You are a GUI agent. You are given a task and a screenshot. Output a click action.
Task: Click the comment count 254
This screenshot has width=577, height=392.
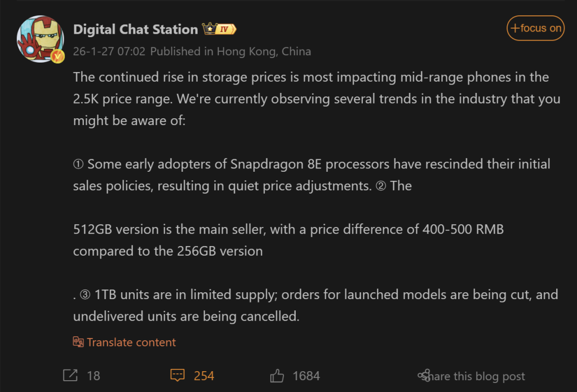click(x=204, y=376)
